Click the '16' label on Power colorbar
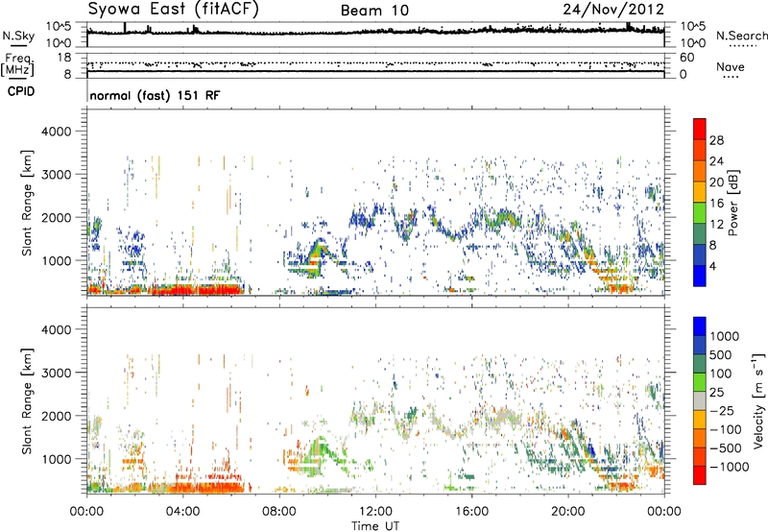768x532 pixels. [x=716, y=204]
